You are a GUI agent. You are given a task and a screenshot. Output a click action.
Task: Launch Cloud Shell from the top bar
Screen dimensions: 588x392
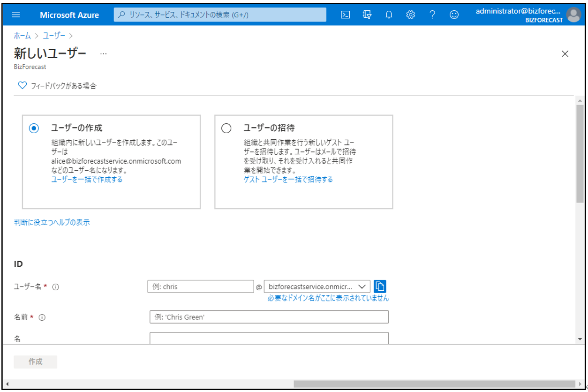tap(345, 15)
